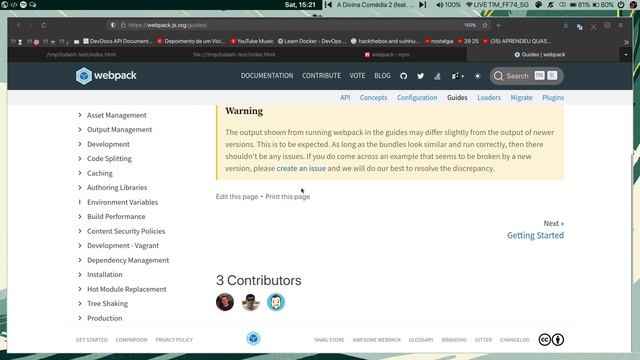Screen dimensions: 640x360
Task: Open the BLOG menu item
Action: tap(382, 76)
